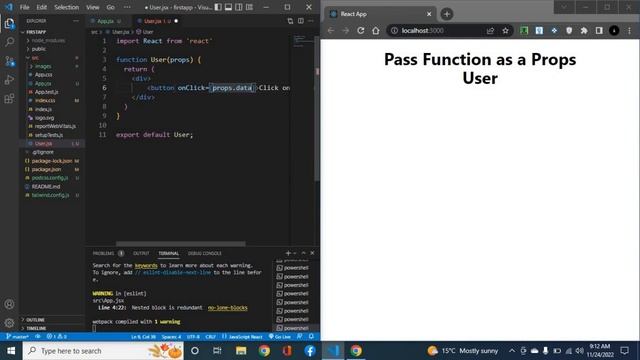640x360 pixels.
Task: Open the View menu
Action: [x=93, y=7]
